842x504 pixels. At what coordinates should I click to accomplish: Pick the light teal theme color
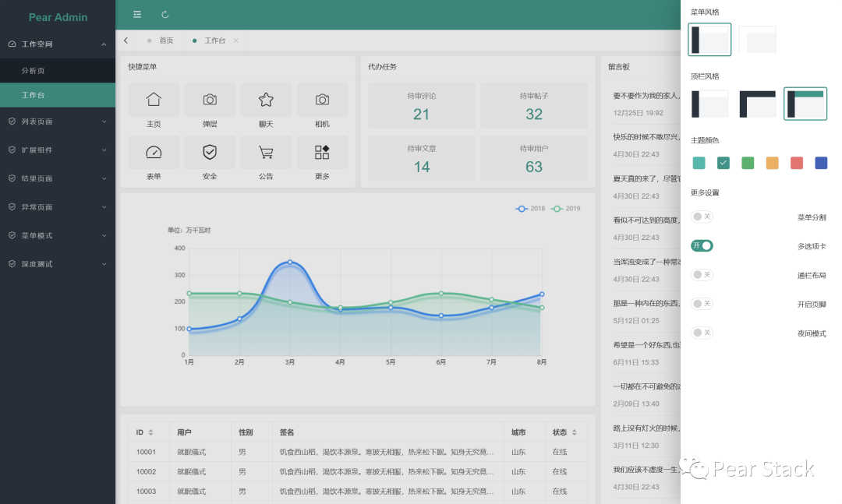pyautogui.click(x=699, y=163)
